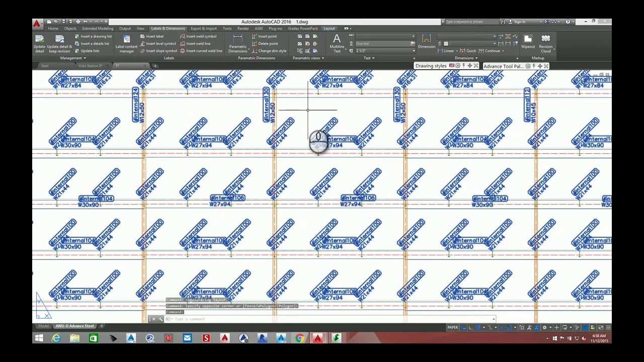Click Update detail & keep revision icon
The image size is (644, 362).
coord(59,44)
